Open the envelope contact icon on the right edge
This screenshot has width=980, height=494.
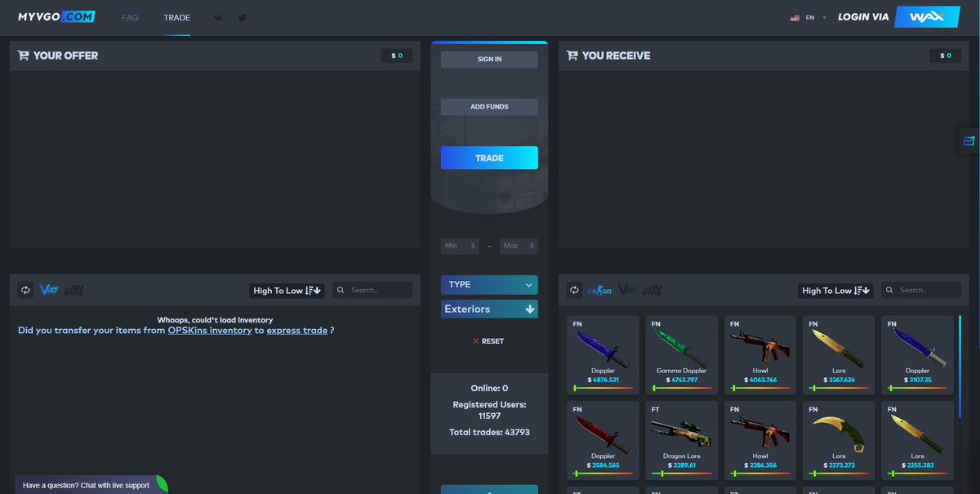968,140
